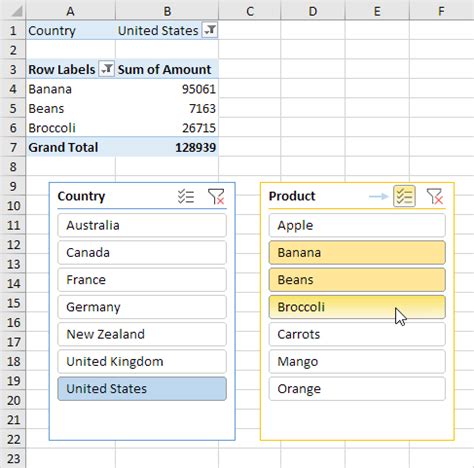This screenshot has width=474, height=468.
Task: Click the Beans row label cell
Action: point(71,108)
